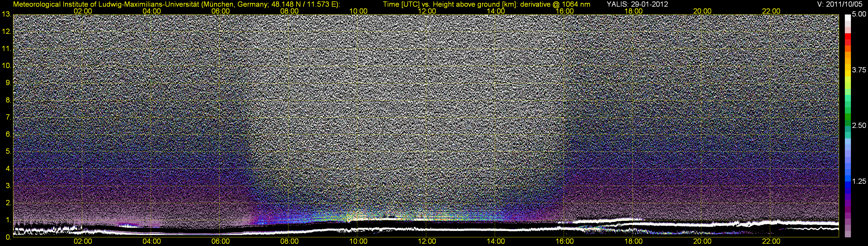868x246 pixels.
Task: Click the '7.' height axis label
Action: point(8,117)
